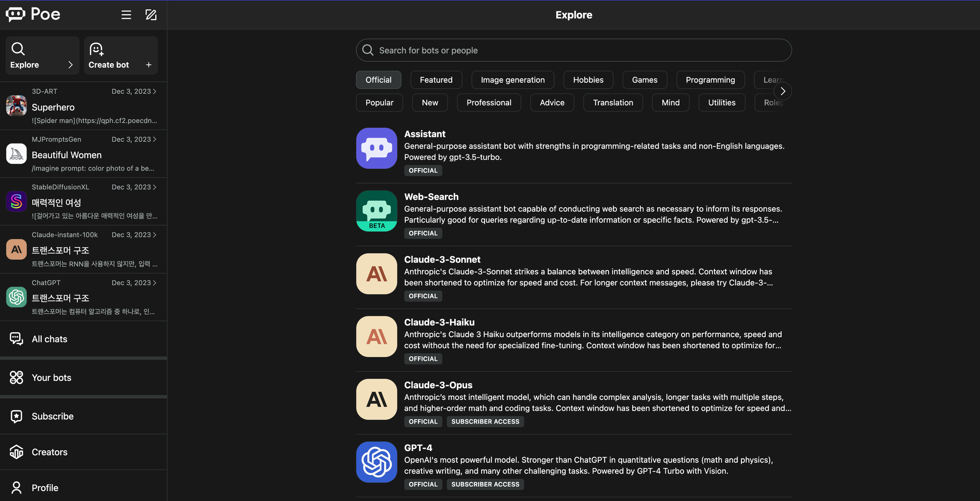
Task: Click SUBSCRIBER ACCESS badge under GPT-4
Action: 485,484
